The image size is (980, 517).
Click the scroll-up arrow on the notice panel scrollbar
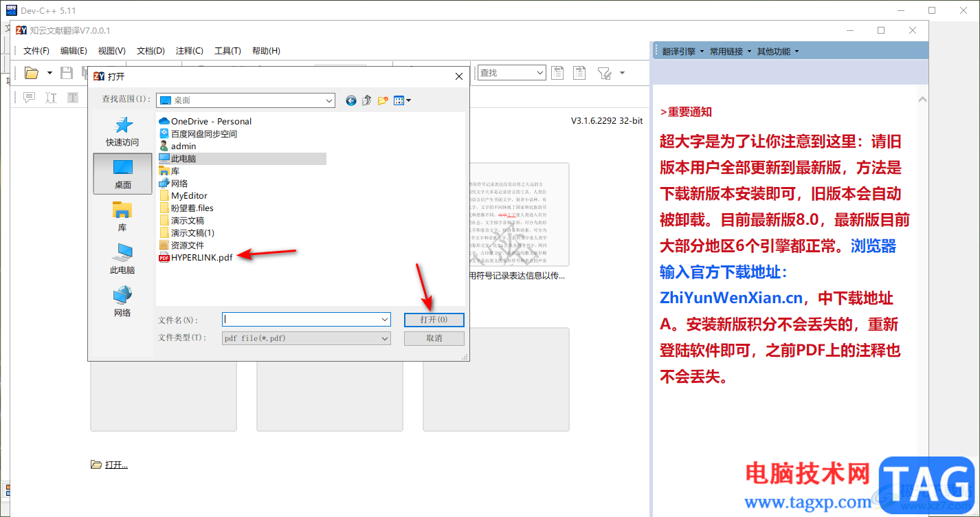(922, 100)
